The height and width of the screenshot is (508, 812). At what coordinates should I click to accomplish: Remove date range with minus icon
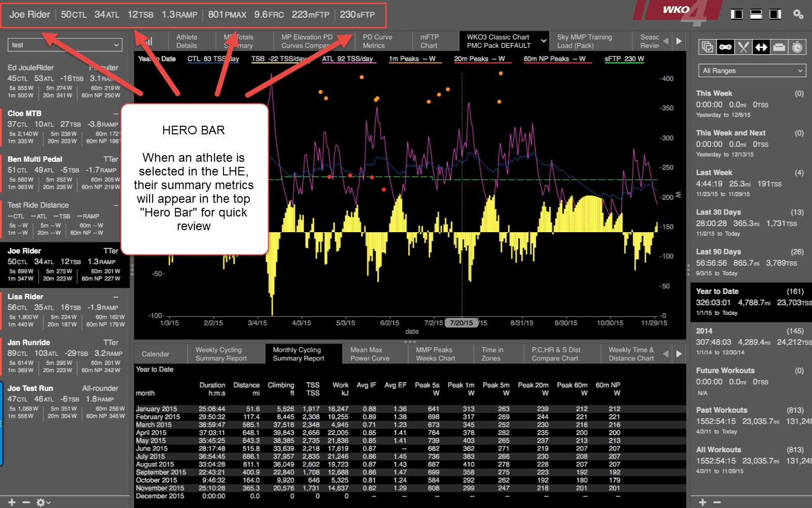[717, 502]
